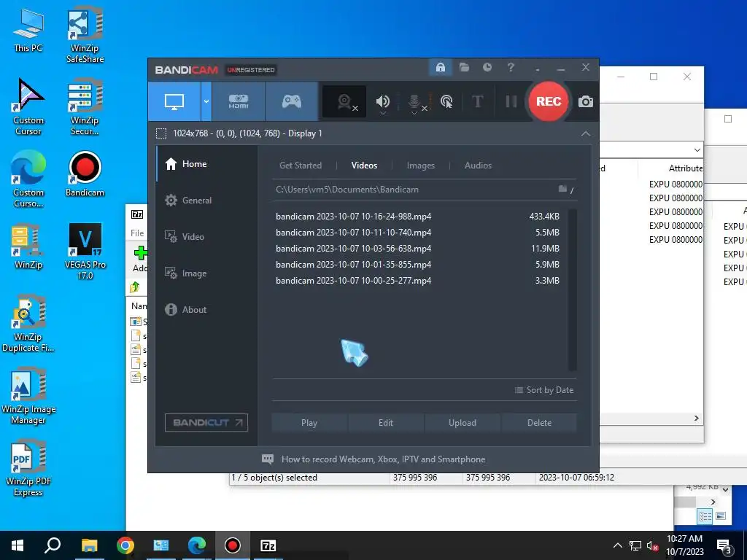Open scheduled recording clock icon
The width and height of the screenshot is (747, 560).
point(487,67)
